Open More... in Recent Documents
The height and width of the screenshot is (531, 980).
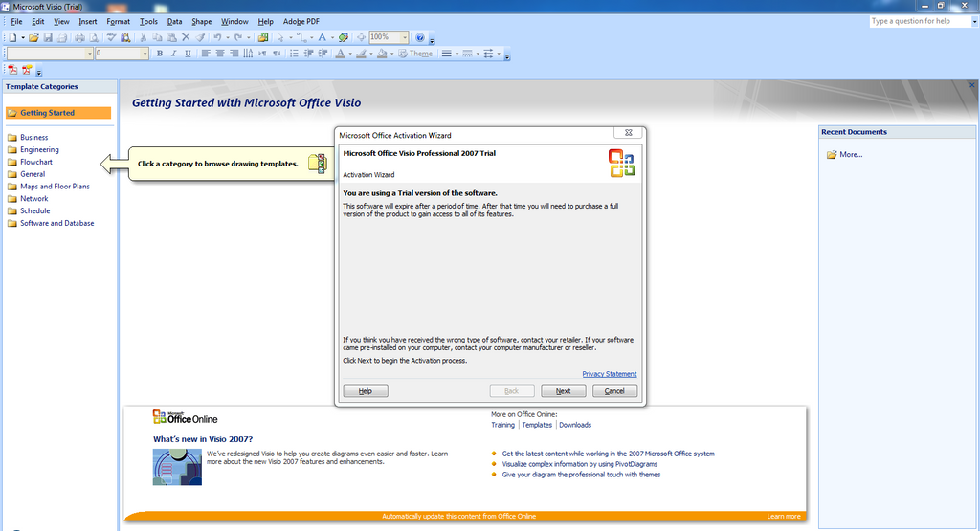tap(851, 154)
